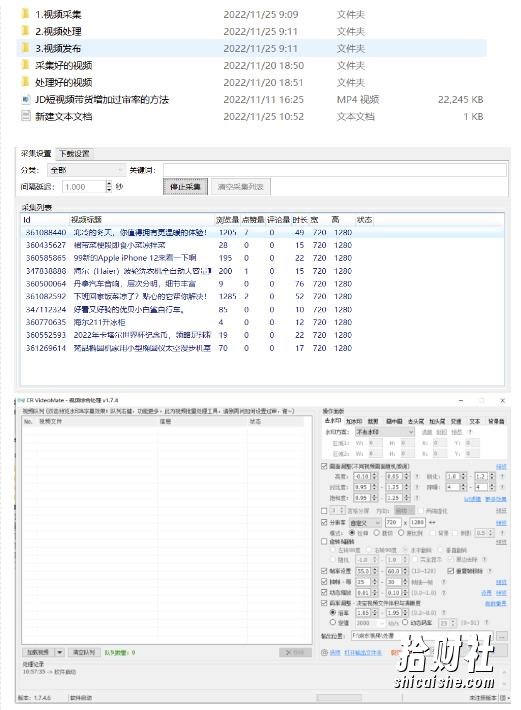Click the 新建文本文档 file icon
The height and width of the screenshot is (710, 521).
tap(25, 116)
